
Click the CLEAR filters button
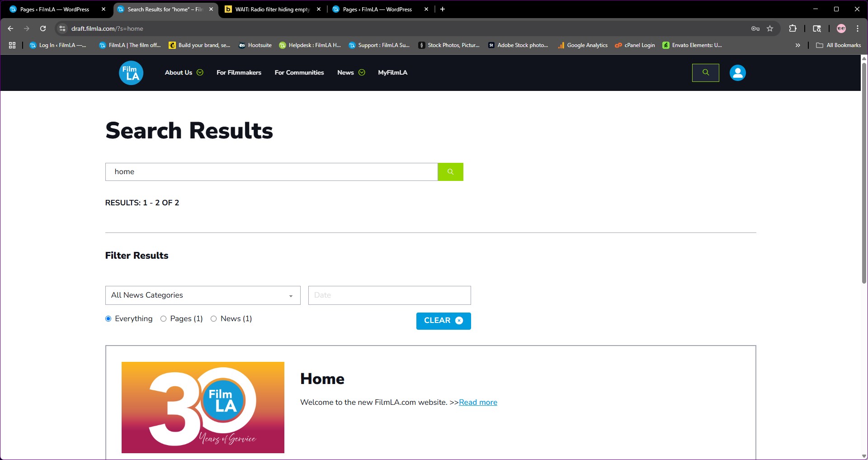coord(443,321)
